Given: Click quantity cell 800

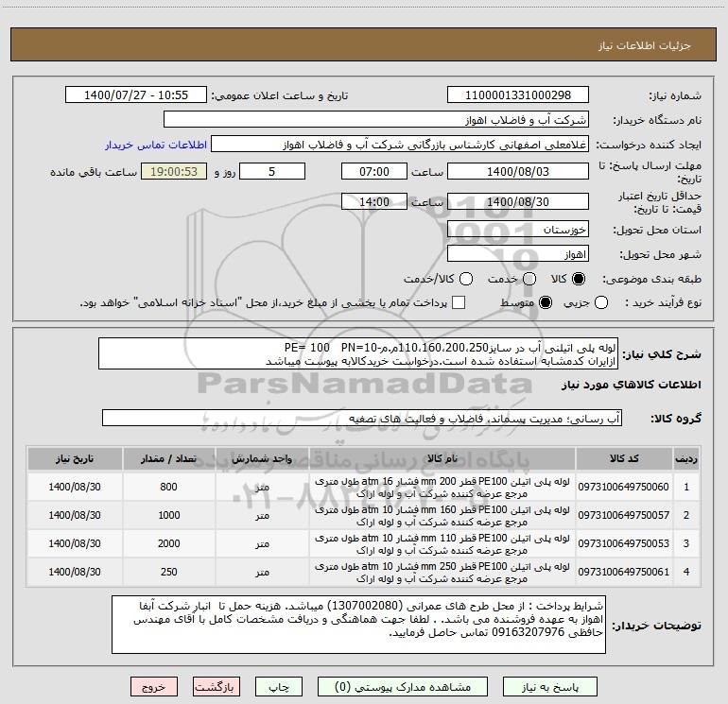Looking at the screenshot, I should click(168, 487).
